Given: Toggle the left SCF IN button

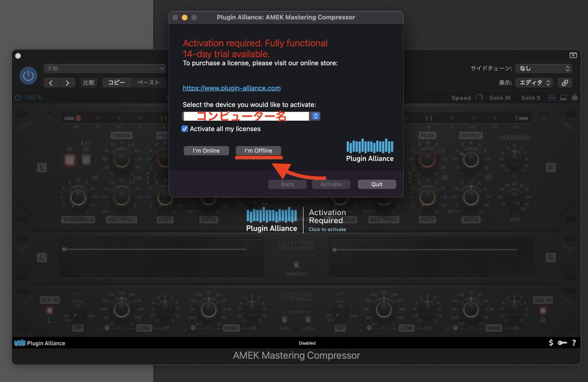Looking at the screenshot, I should click(x=49, y=310).
